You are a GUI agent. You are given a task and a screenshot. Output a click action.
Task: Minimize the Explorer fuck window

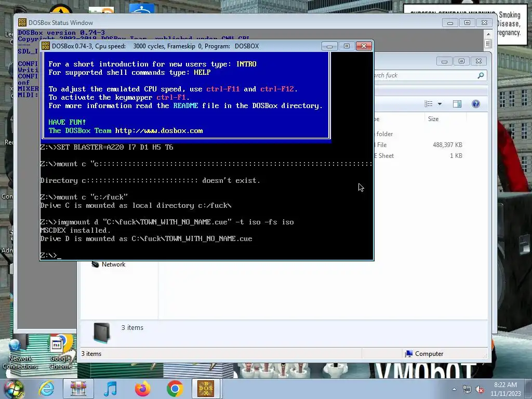[445, 61]
